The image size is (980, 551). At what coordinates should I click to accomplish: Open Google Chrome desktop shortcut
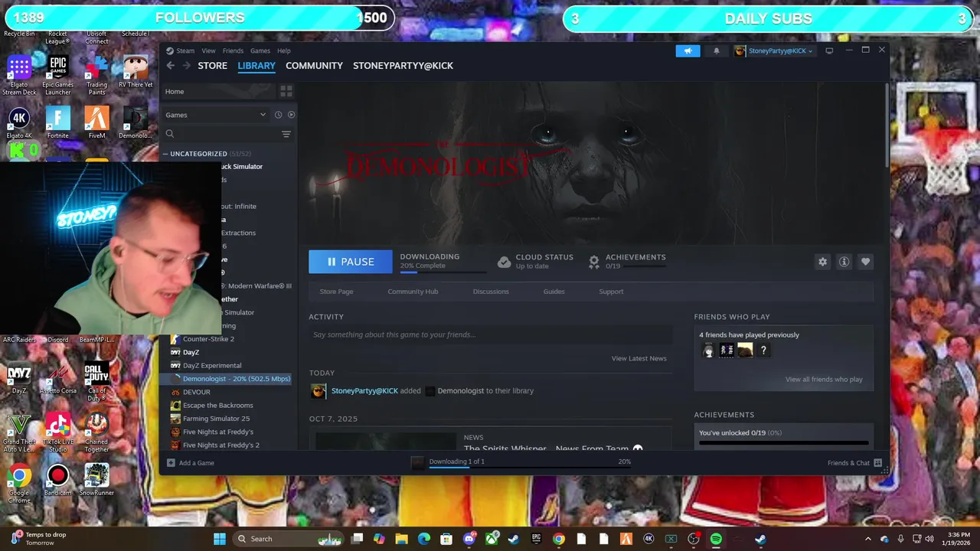19,484
